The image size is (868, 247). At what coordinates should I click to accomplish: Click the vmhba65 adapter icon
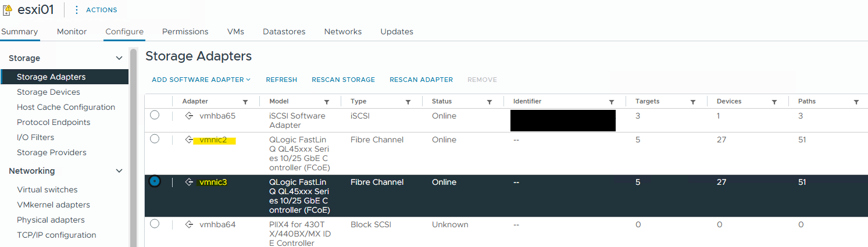click(x=189, y=116)
